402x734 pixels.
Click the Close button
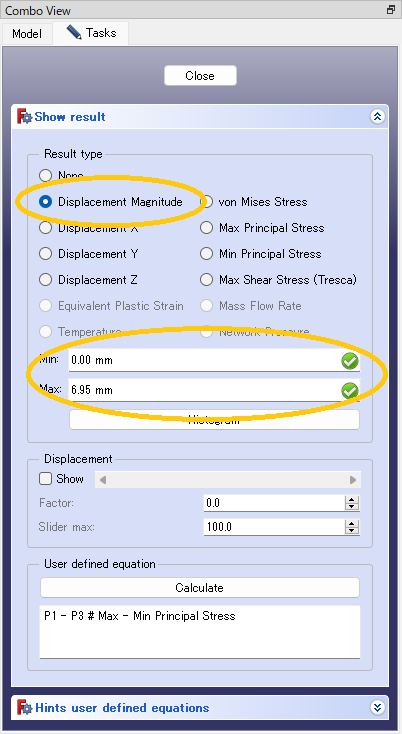coord(200,76)
